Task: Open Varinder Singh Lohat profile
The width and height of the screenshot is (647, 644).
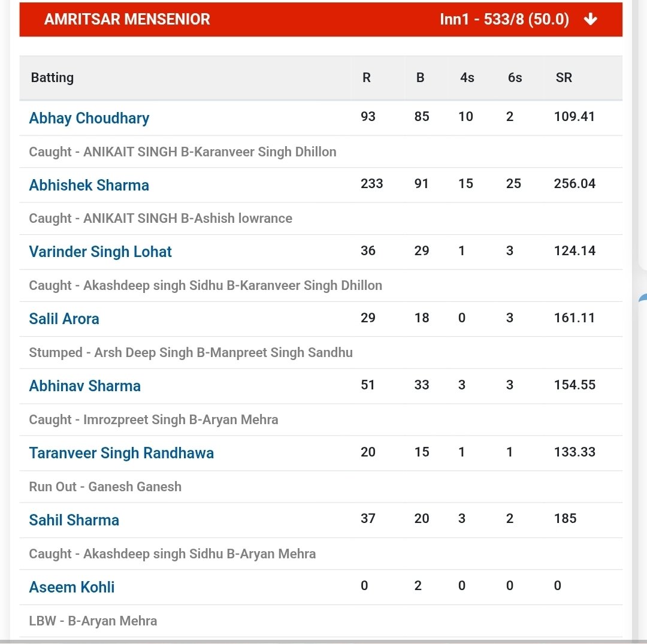Action: (100, 252)
